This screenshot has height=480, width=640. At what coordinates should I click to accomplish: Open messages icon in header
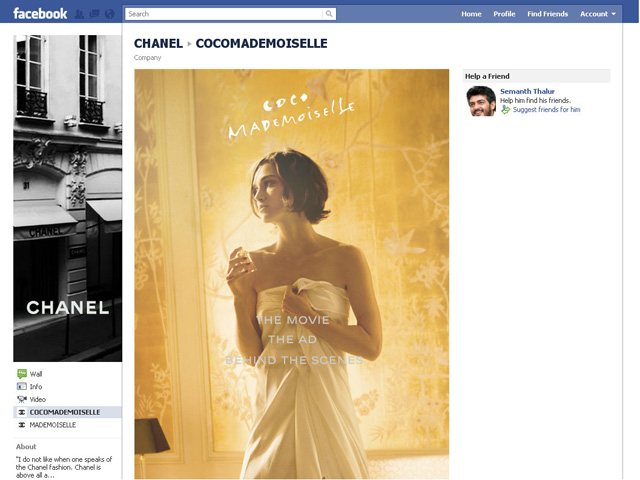[x=94, y=14]
